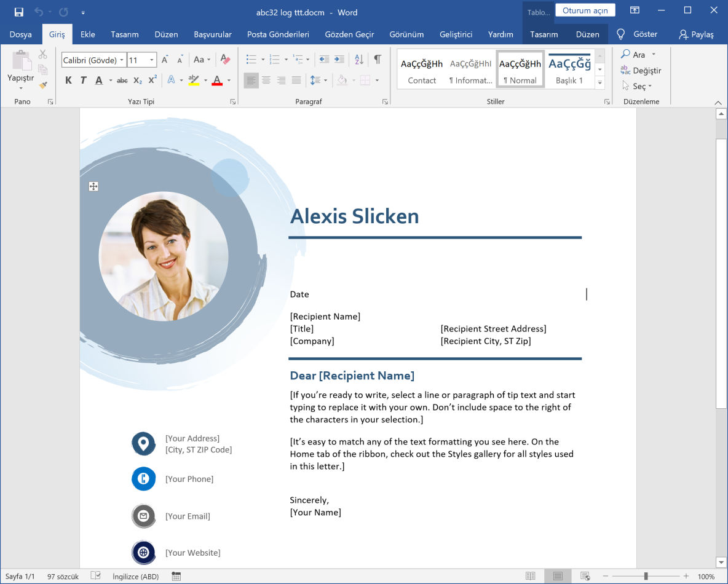The image size is (728, 584).
Task: Toggle paragraph marks with the ¶ icon
Action: click(x=377, y=60)
